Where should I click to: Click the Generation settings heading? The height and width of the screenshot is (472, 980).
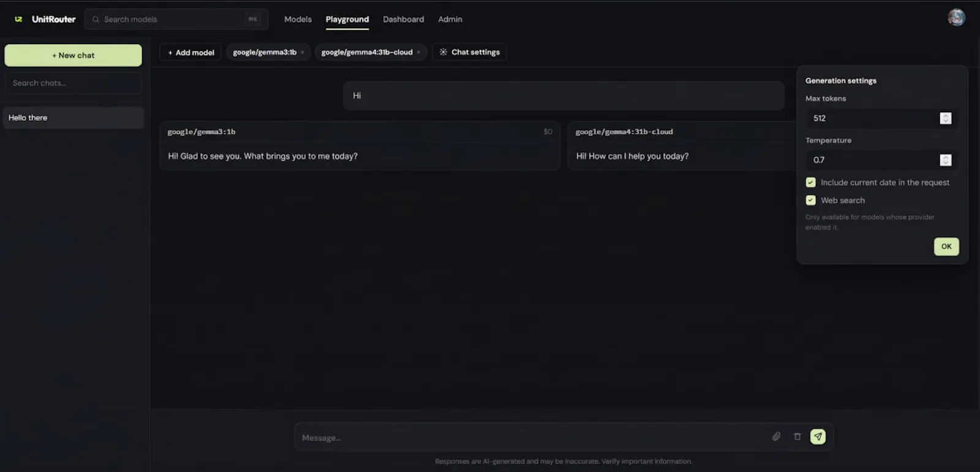point(840,80)
